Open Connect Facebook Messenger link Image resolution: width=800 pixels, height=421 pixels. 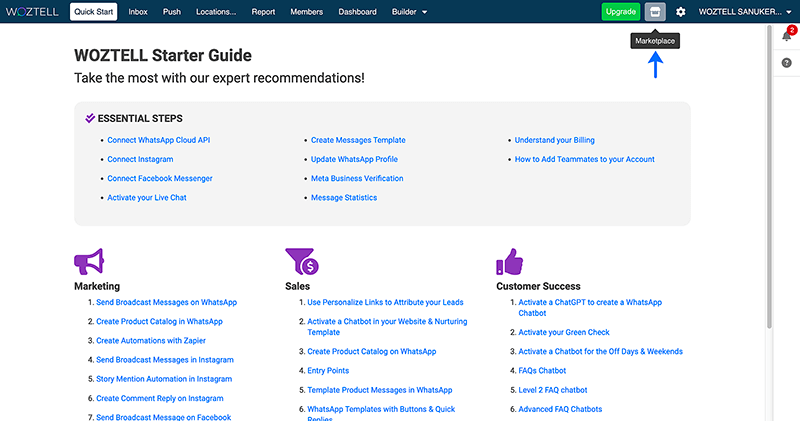pos(160,178)
